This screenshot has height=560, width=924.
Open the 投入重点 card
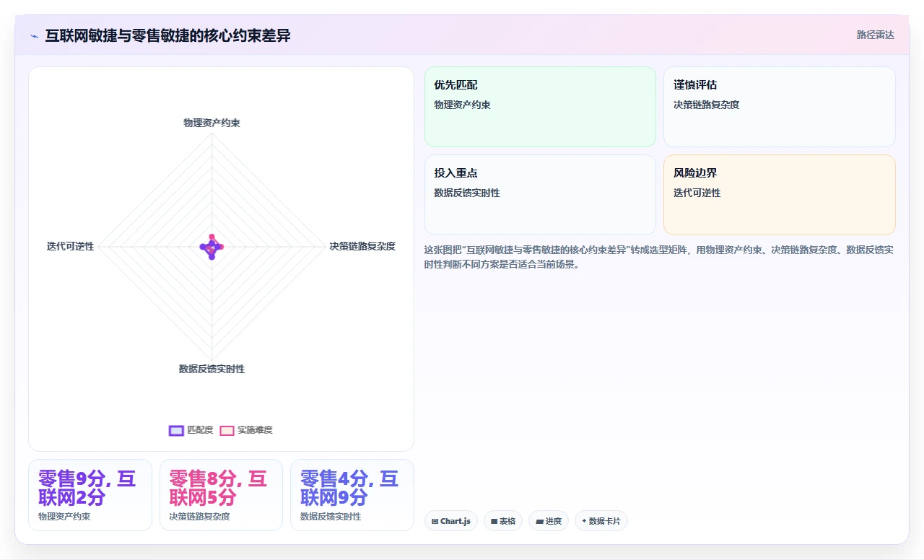click(x=540, y=195)
